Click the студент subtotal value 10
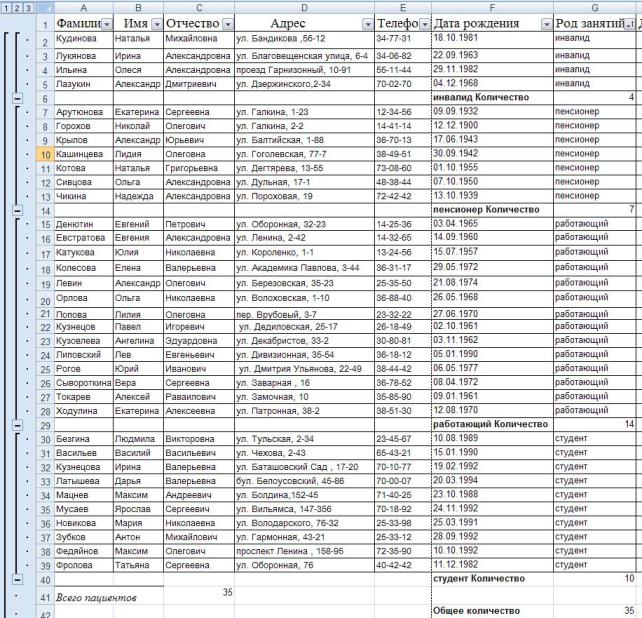Image resolution: width=642 pixels, height=618 pixels. coord(629,578)
